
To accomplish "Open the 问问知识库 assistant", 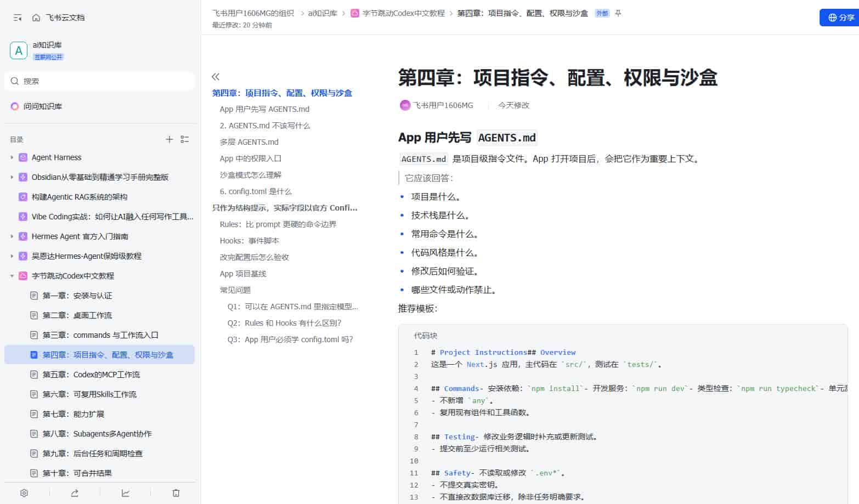I will (x=37, y=106).
